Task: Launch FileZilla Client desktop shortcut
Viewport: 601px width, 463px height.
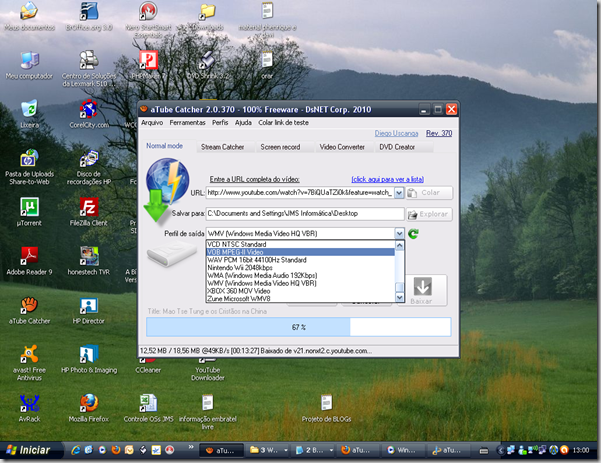Action: [x=89, y=212]
